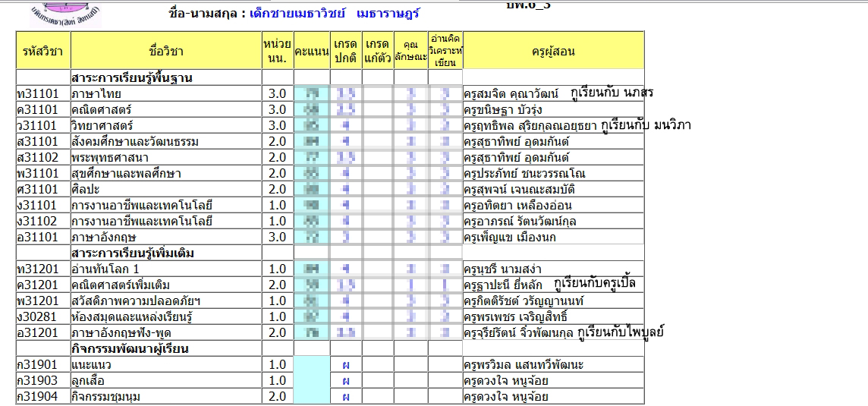Select course code ท31201
This screenshot has width=868, height=406.
tap(38, 269)
